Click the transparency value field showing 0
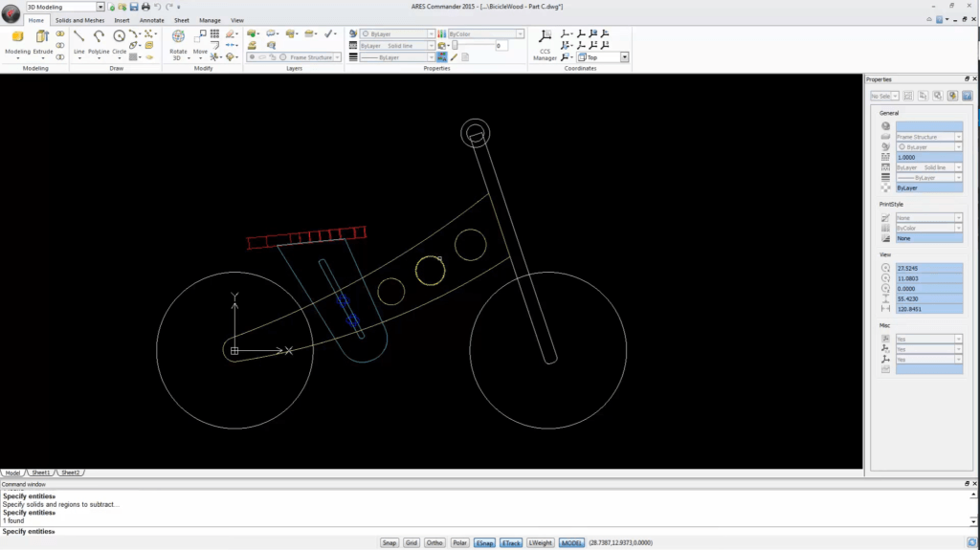 (x=500, y=46)
